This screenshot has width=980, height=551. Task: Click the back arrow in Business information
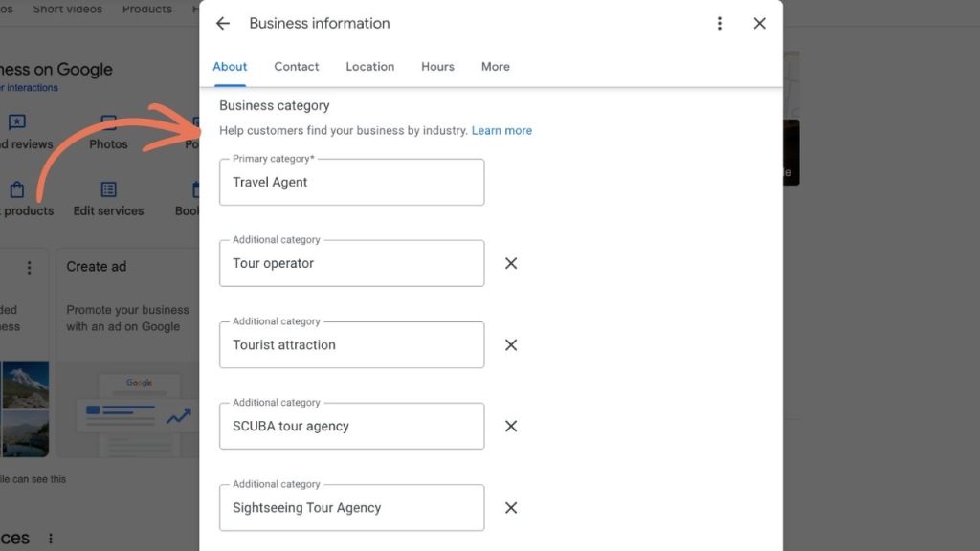coord(222,23)
